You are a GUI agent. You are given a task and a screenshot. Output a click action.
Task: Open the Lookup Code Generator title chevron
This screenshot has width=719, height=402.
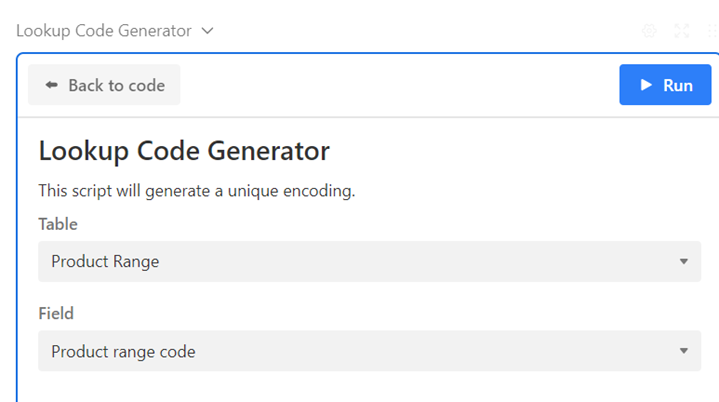click(x=208, y=31)
